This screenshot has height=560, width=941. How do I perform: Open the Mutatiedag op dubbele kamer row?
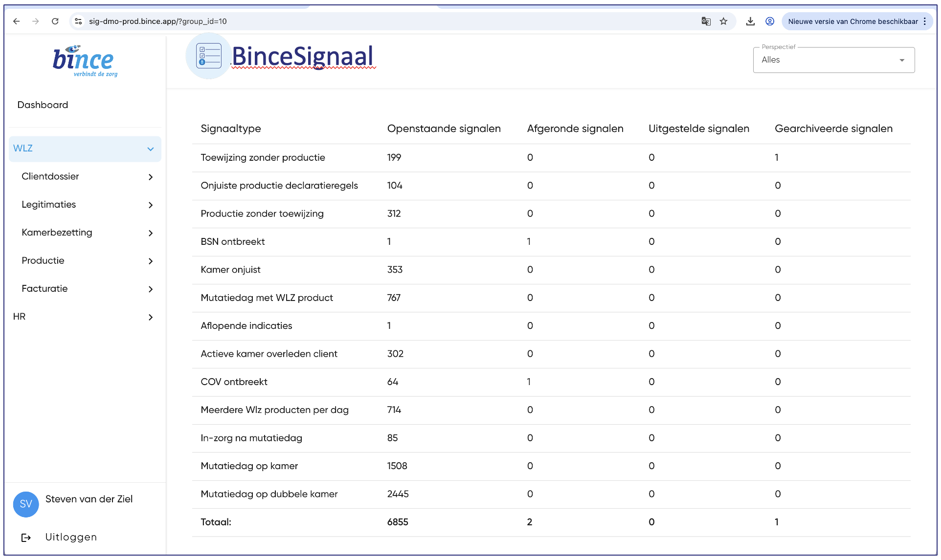point(269,494)
